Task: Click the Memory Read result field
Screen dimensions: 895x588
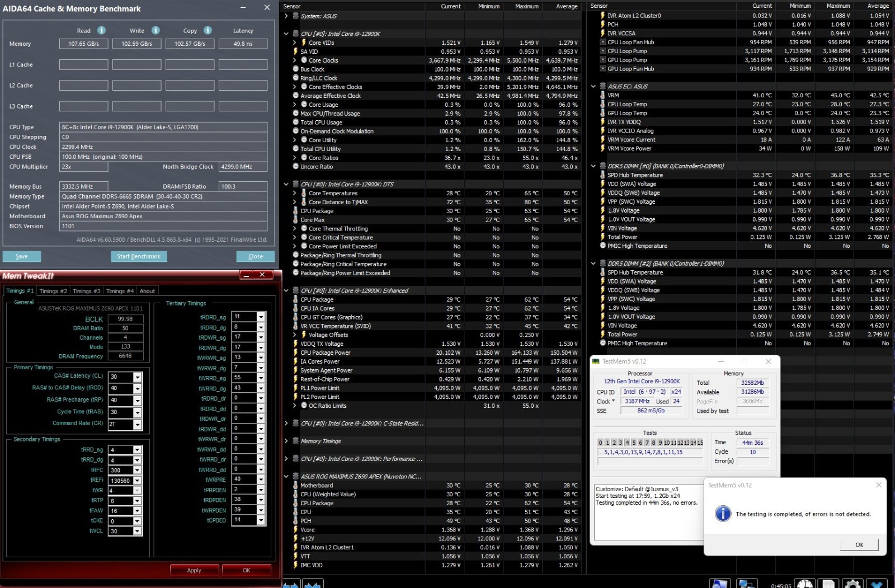Action: coord(83,44)
